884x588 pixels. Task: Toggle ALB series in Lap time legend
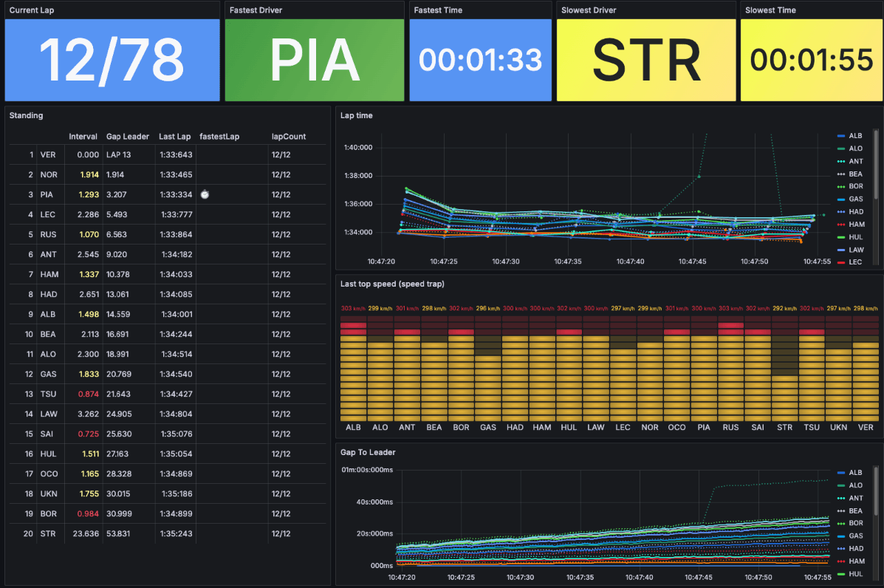[855, 136]
